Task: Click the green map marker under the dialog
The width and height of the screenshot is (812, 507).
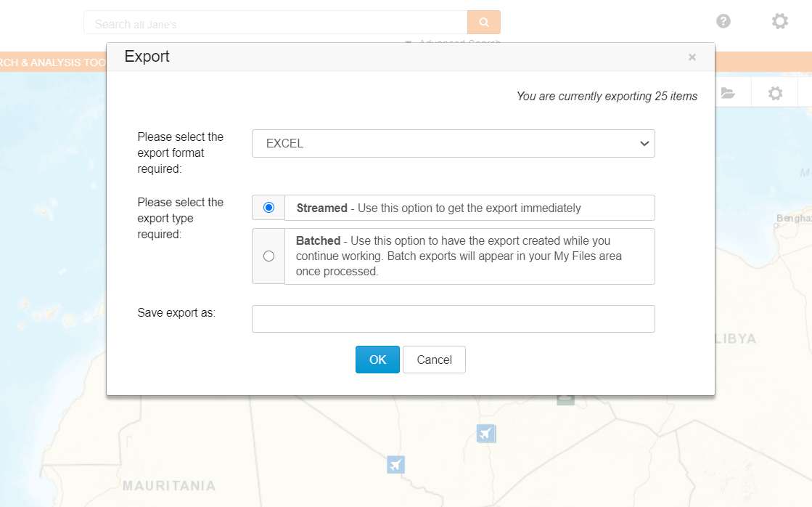Action: (565, 399)
